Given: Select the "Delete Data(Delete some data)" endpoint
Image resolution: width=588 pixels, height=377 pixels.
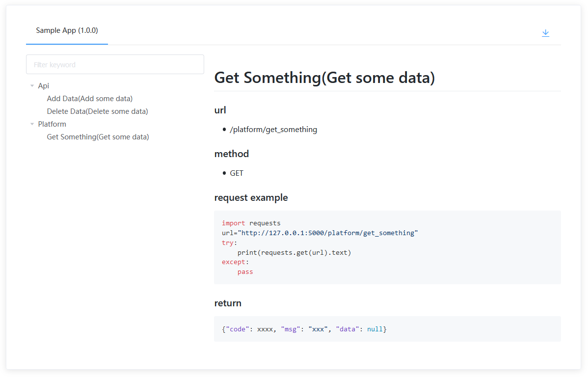Looking at the screenshot, I should click(97, 111).
